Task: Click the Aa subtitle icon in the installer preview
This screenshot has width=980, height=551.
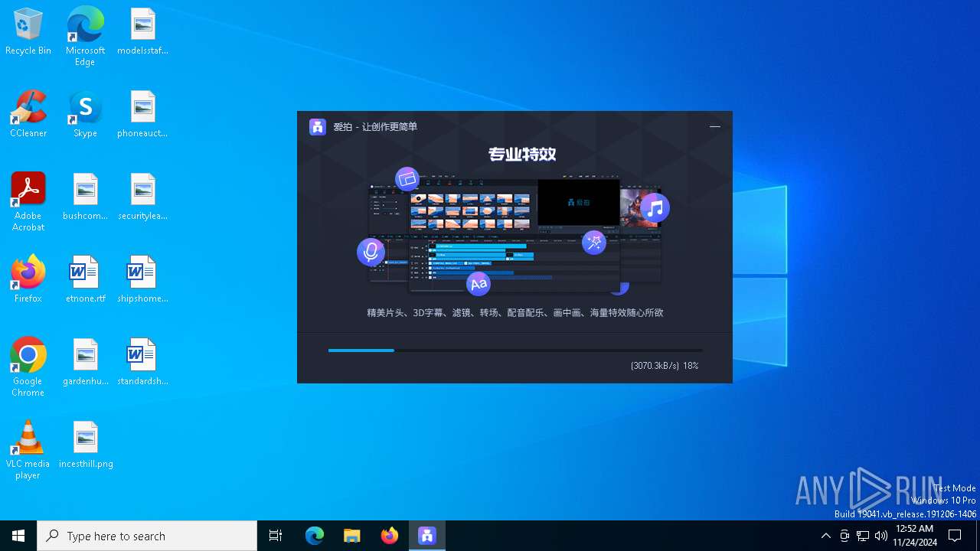Action: (479, 284)
